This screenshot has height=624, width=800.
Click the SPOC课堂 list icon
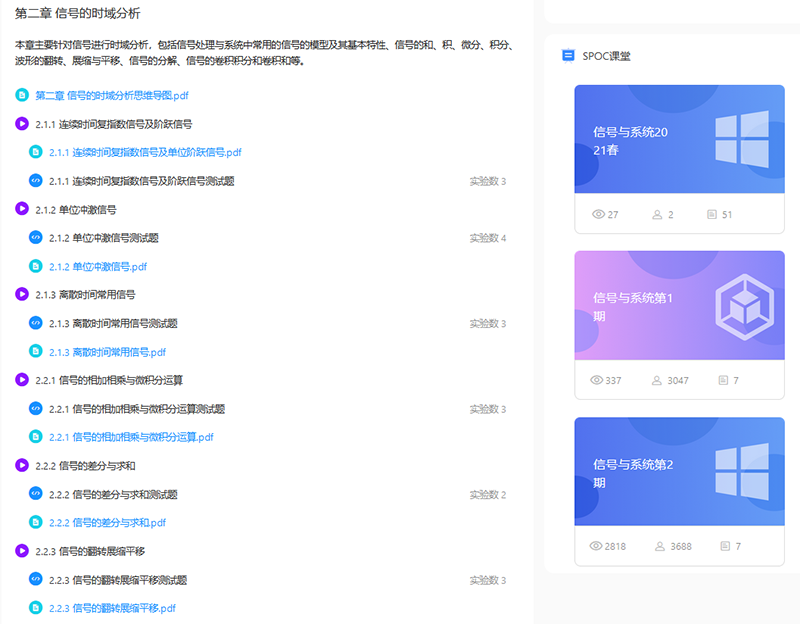point(568,56)
